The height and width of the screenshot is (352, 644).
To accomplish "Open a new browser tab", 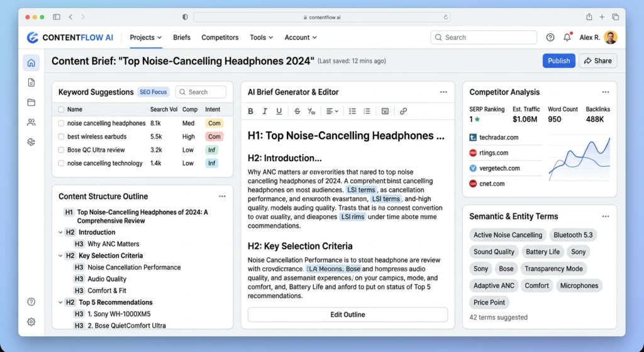I will [602, 17].
